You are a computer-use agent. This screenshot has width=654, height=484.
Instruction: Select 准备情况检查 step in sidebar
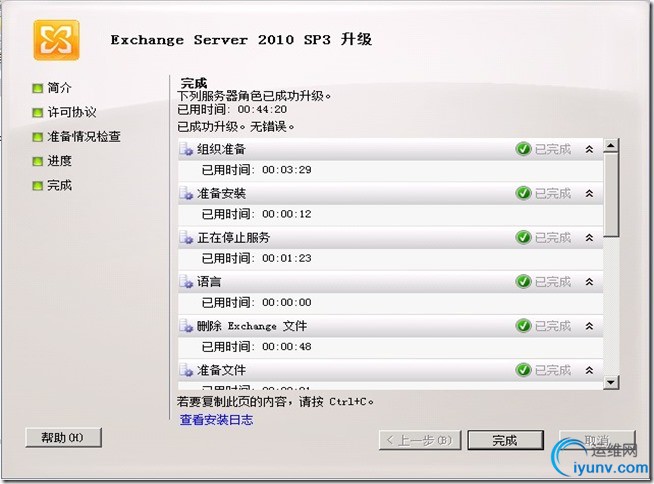tap(84, 137)
